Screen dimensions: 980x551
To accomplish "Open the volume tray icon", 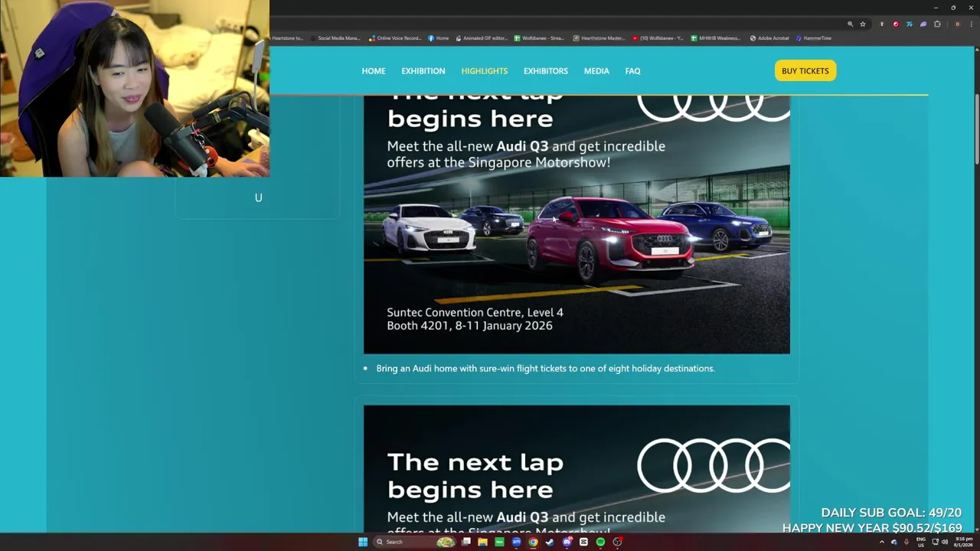I will point(944,542).
